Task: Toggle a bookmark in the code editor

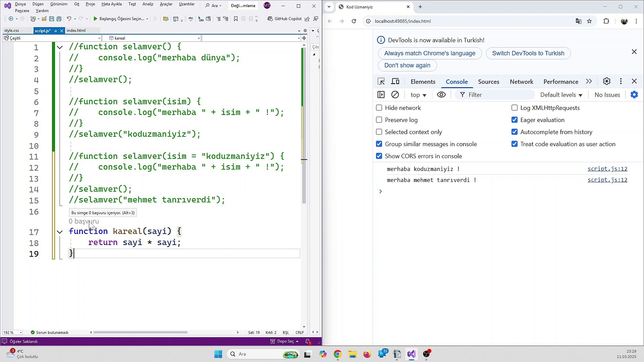Action: pos(236,19)
